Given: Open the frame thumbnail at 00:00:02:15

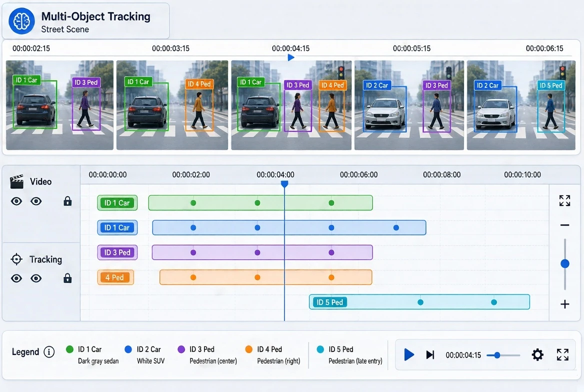Looking at the screenshot, I should 59,105.
